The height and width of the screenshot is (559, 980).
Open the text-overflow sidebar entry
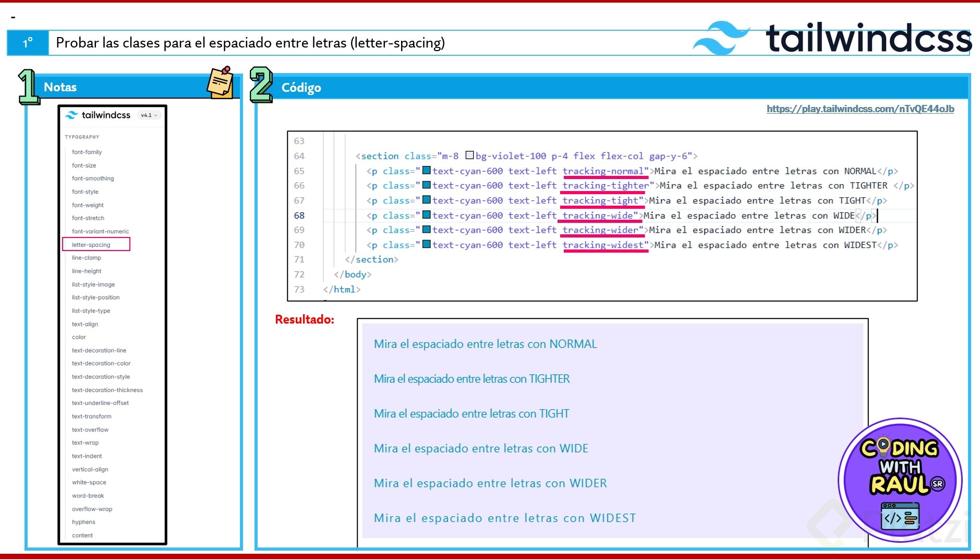pos(90,430)
